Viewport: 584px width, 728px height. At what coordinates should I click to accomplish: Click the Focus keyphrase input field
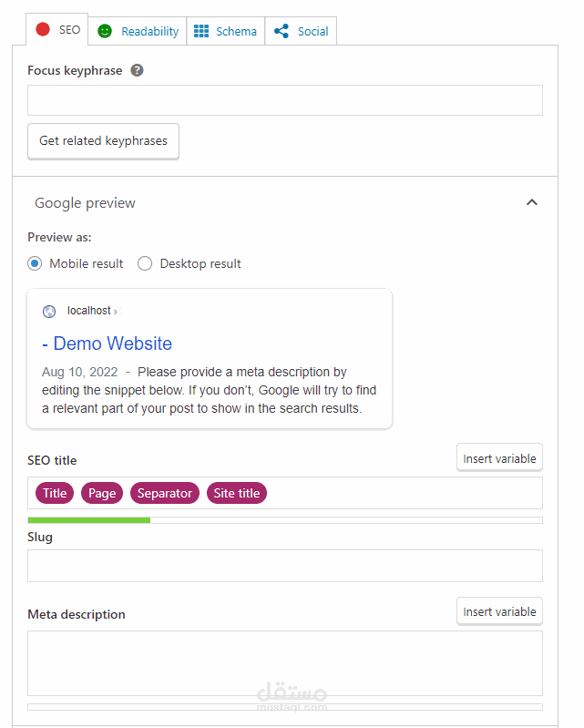284,100
